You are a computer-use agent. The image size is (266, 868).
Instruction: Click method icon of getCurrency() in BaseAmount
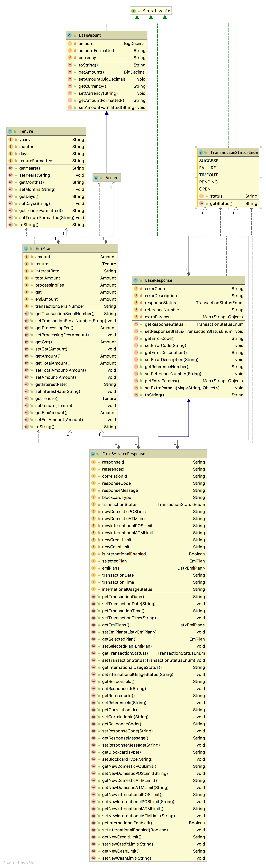click(x=70, y=86)
